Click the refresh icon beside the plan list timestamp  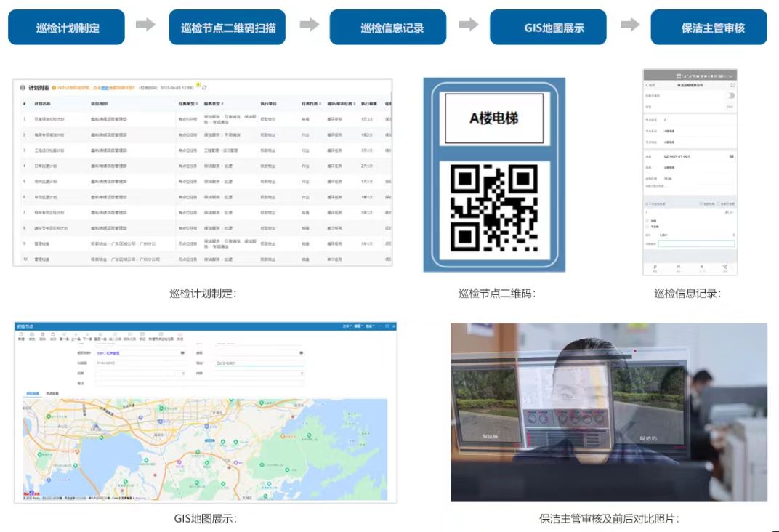(204, 87)
